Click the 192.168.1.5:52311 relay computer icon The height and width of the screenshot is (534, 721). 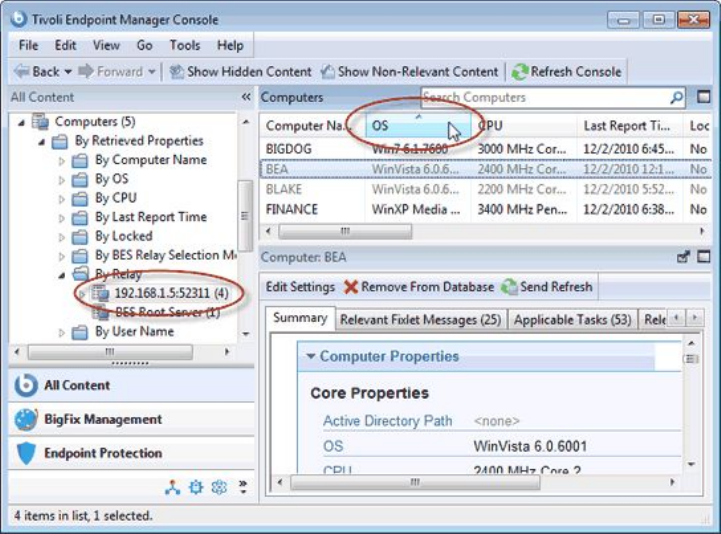100,293
